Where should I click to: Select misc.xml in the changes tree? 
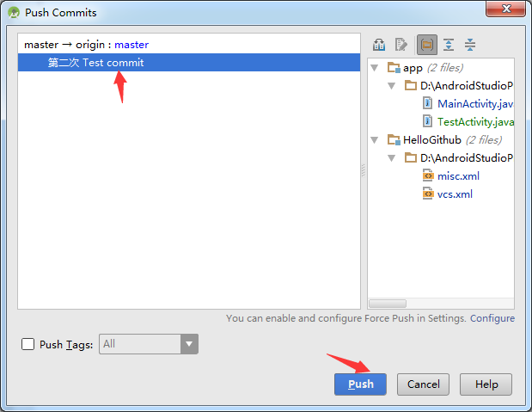[x=458, y=176]
